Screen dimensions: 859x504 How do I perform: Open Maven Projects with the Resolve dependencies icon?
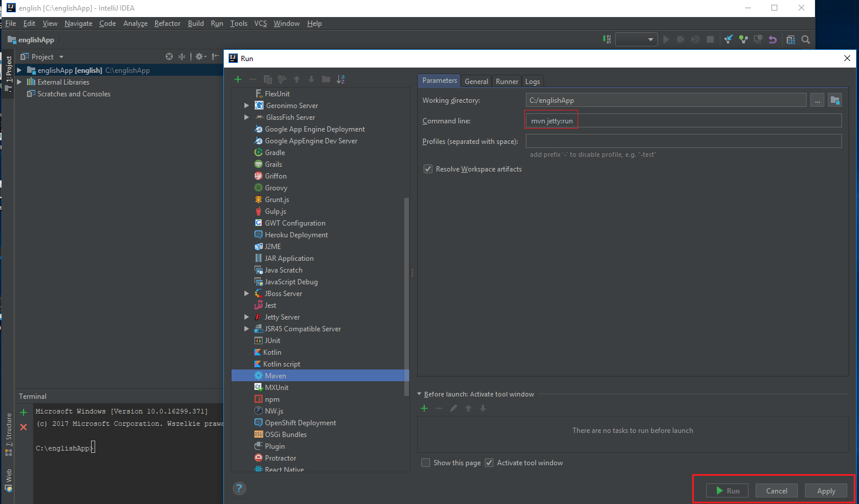606,39
